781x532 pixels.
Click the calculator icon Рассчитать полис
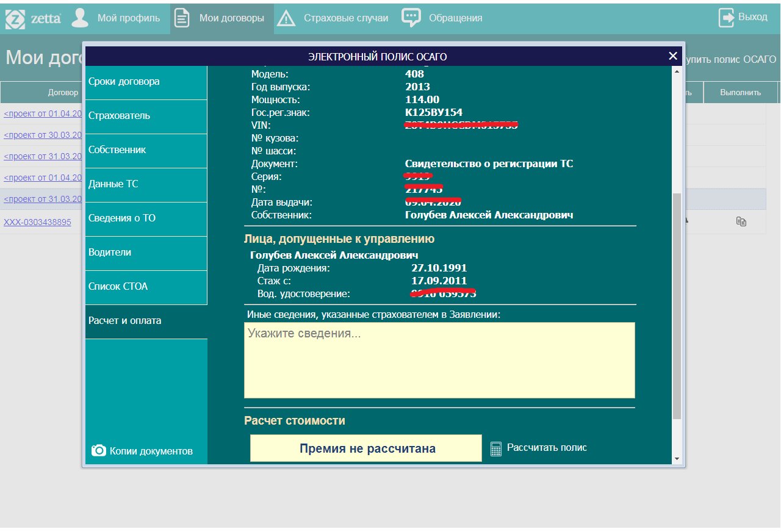pos(496,448)
